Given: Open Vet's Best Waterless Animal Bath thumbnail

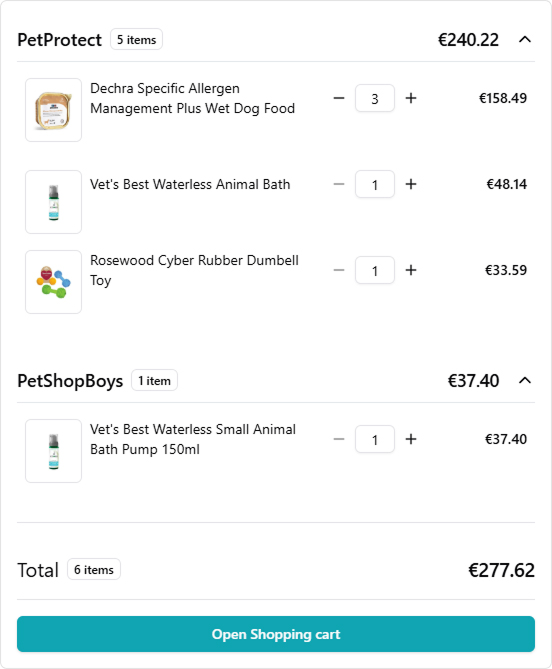Looking at the screenshot, I should point(53,202).
